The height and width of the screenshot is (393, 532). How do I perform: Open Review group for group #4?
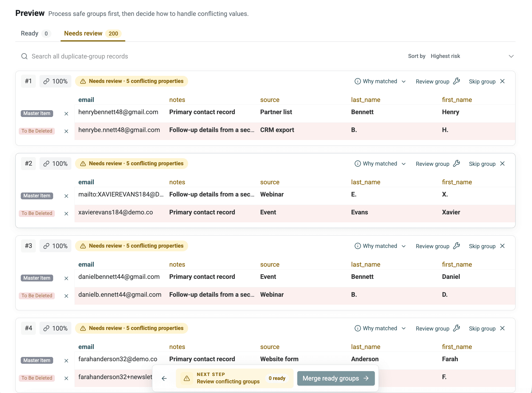click(x=438, y=328)
